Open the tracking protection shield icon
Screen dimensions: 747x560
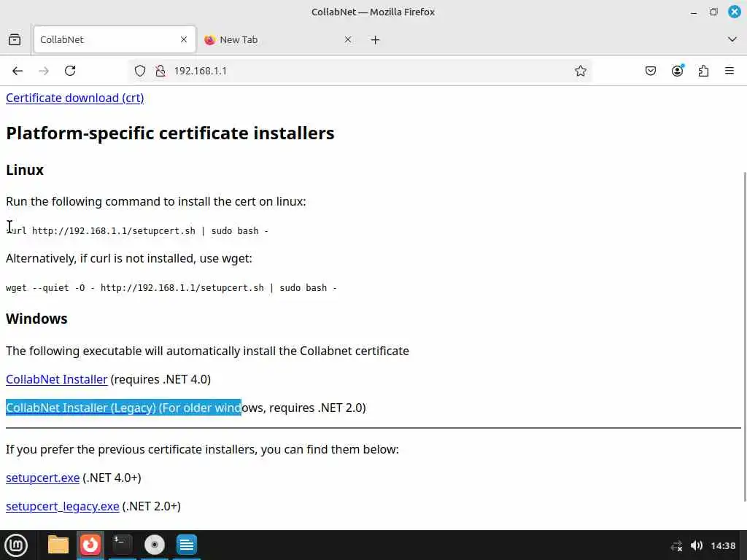tap(139, 71)
